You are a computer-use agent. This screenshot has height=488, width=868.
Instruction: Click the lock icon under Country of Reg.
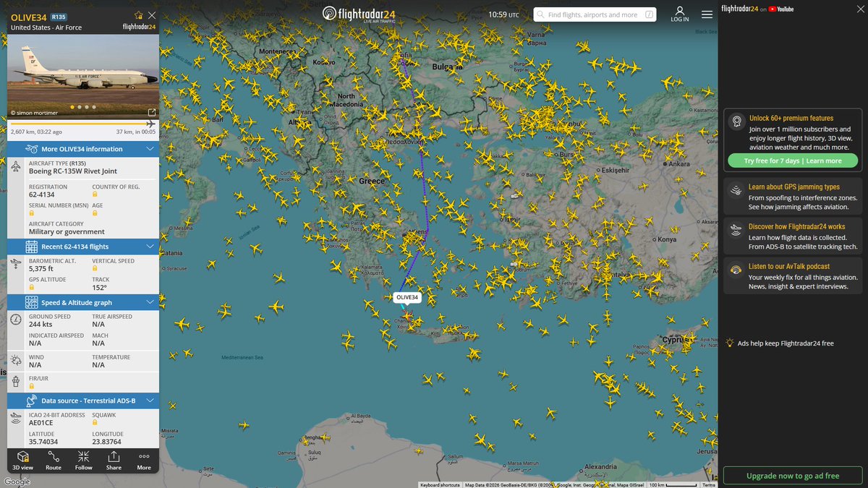(x=95, y=194)
